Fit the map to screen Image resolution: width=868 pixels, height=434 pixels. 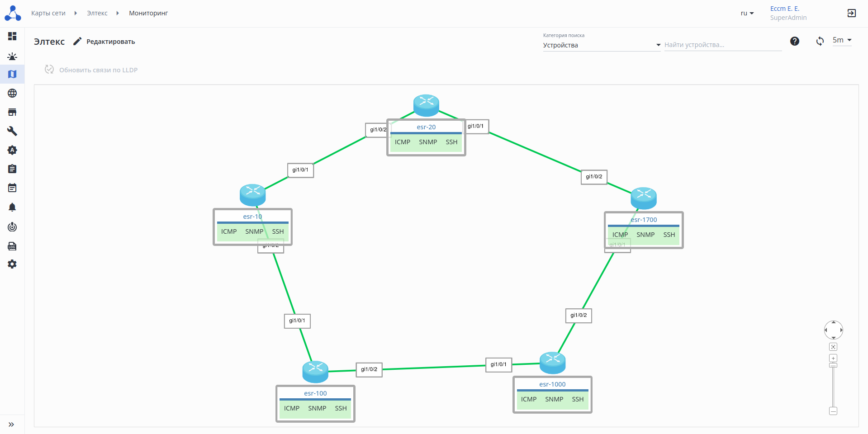pos(833,347)
